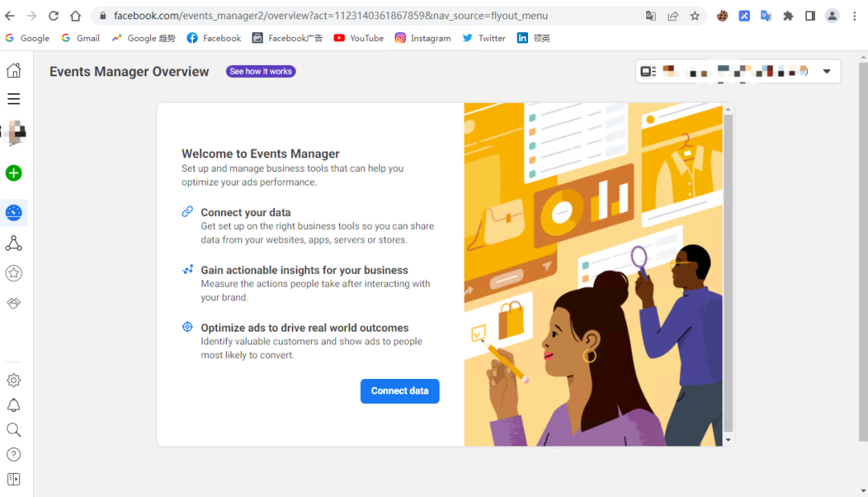Screen dimensions: 868x497
Task: Click Optimize ads to drive real world outcomes
Action: click(x=305, y=328)
